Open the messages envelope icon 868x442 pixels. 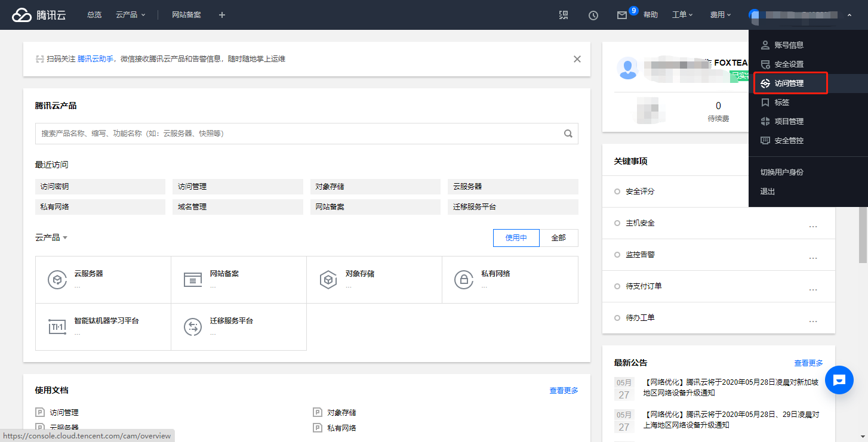click(622, 16)
